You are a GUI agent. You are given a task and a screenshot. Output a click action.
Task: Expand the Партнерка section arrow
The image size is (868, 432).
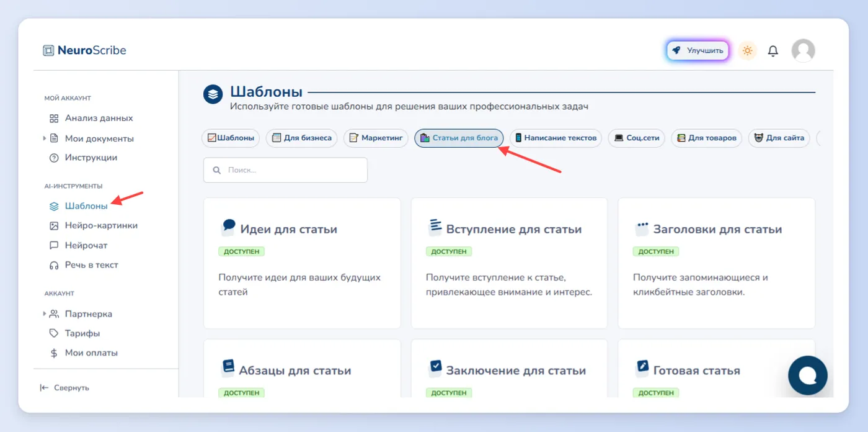pyautogui.click(x=44, y=314)
